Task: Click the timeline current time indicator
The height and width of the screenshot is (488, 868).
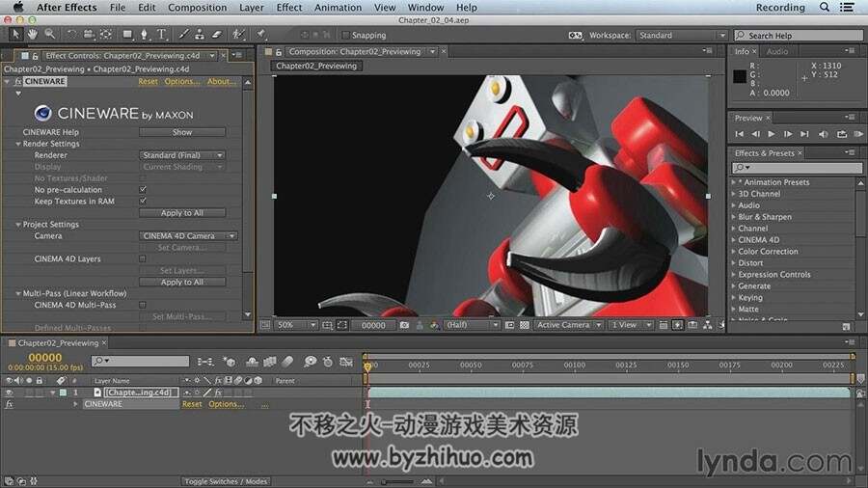Action: (x=367, y=366)
